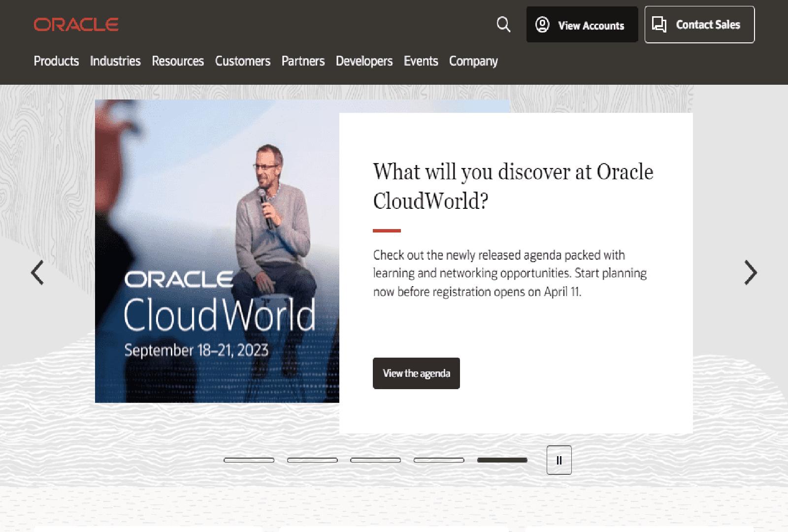Open the Partners section
Viewport: 788px width, 532px height.
point(303,61)
